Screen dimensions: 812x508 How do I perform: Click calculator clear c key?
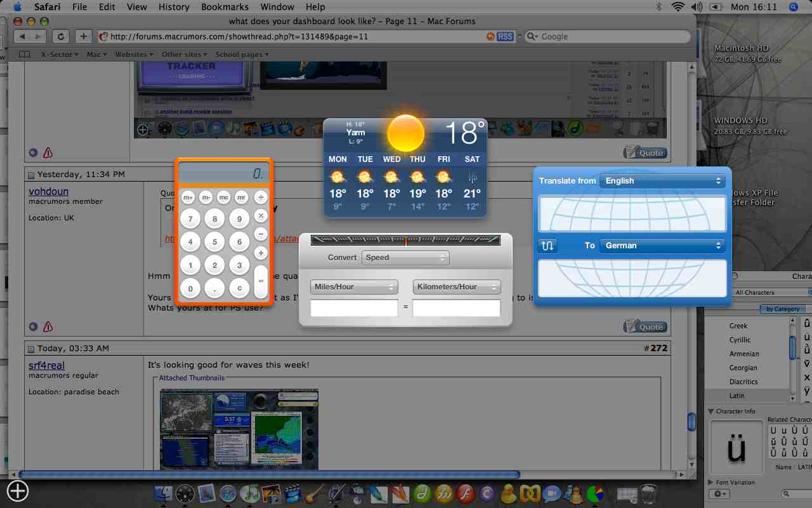tap(239, 288)
